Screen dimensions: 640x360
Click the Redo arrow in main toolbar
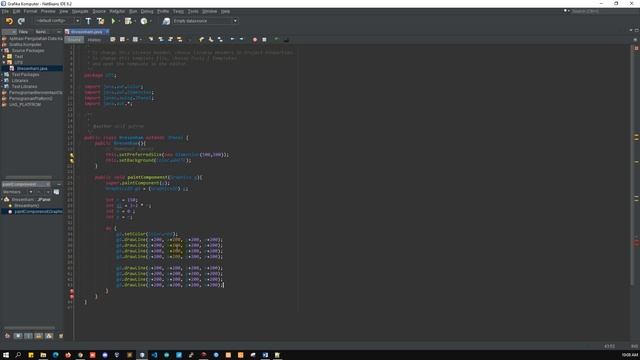(21, 21)
